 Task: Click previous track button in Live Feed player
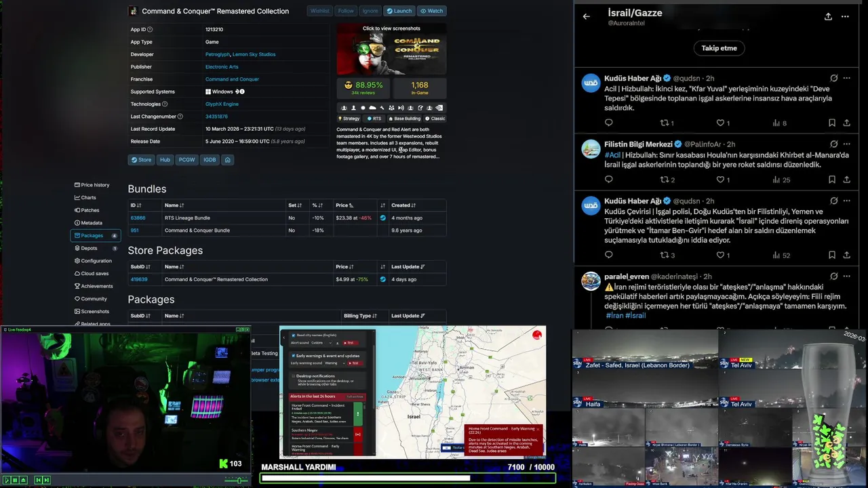[x=38, y=480]
